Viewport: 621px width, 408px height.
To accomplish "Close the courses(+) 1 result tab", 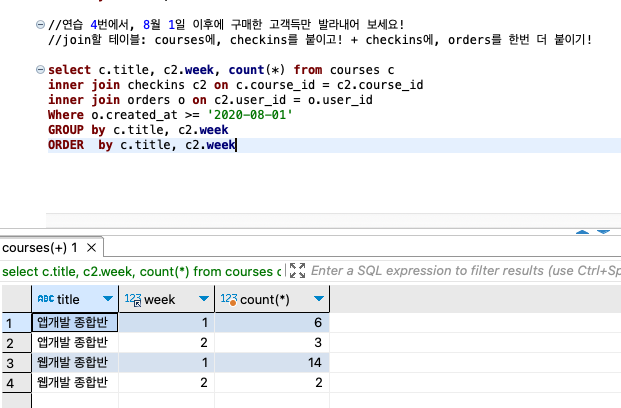I will click(91, 248).
